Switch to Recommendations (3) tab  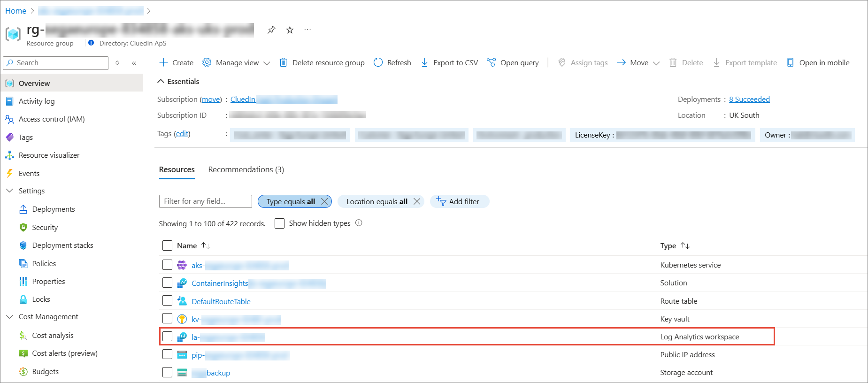[246, 169]
